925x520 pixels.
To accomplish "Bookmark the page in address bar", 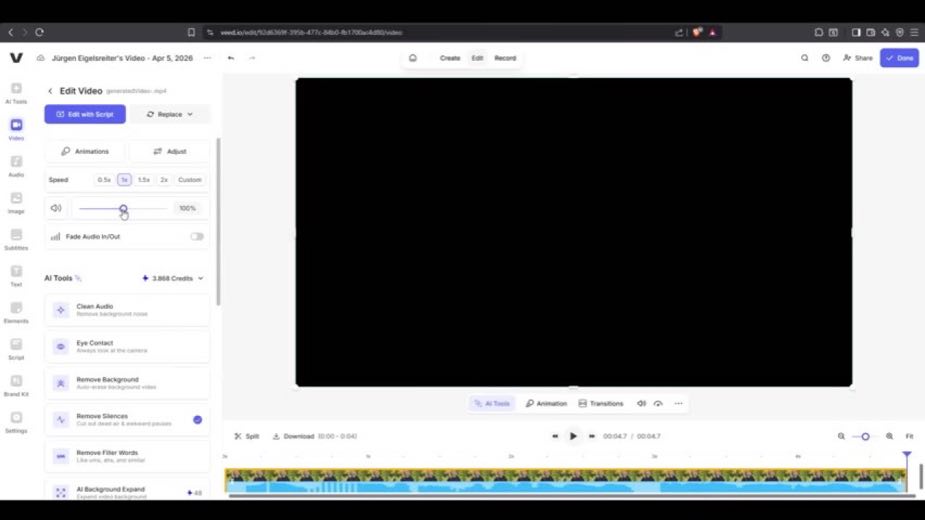I will [191, 32].
